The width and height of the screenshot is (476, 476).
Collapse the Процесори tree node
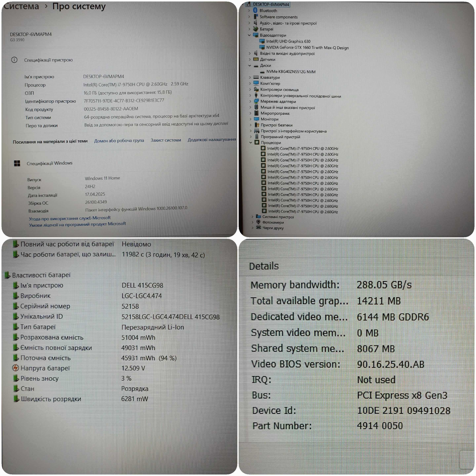(251, 142)
